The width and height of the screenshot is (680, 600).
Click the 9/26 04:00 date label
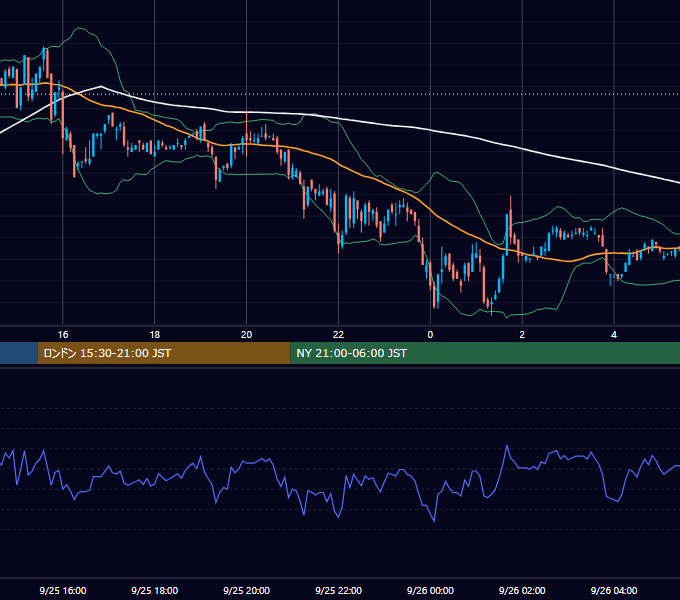pyautogui.click(x=614, y=590)
